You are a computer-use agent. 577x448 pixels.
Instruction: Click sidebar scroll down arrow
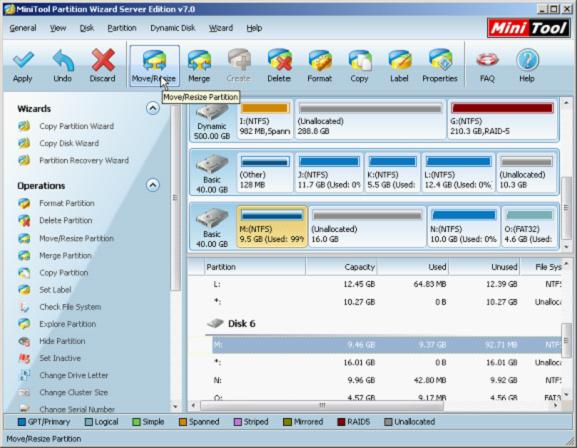tap(175, 407)
